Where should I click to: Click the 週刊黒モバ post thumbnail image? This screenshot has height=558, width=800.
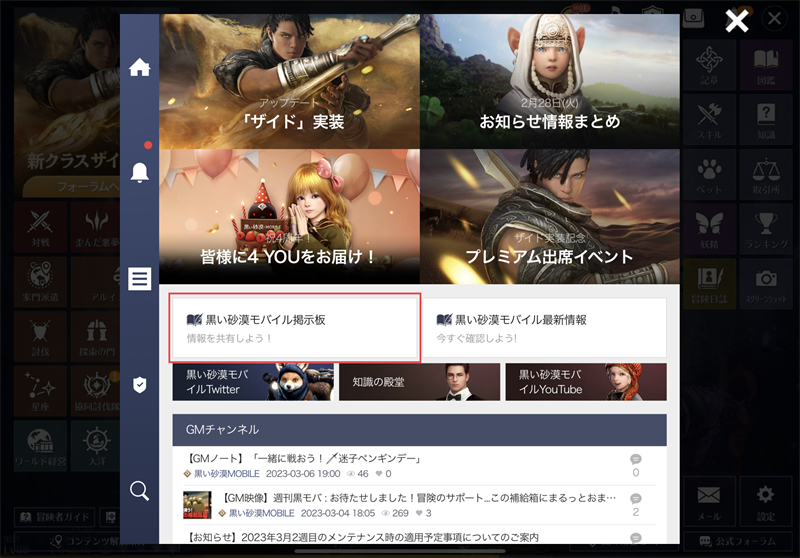pos(197,505)
